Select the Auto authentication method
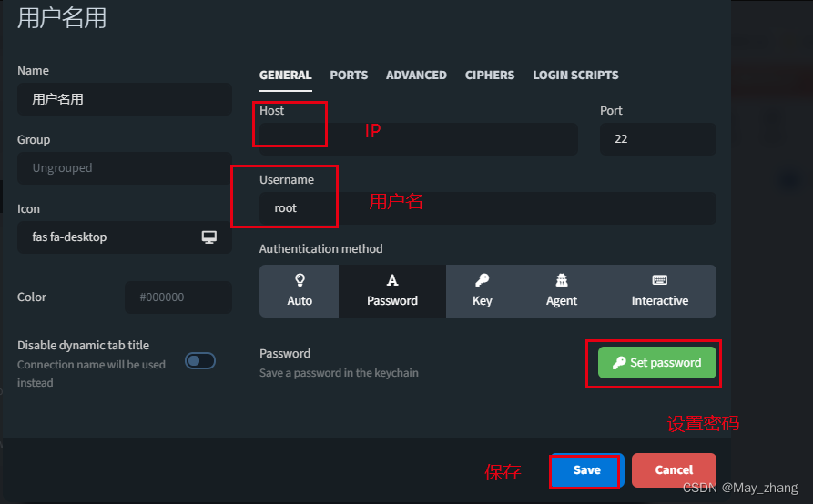813x504 pixels. coord(300,291)
